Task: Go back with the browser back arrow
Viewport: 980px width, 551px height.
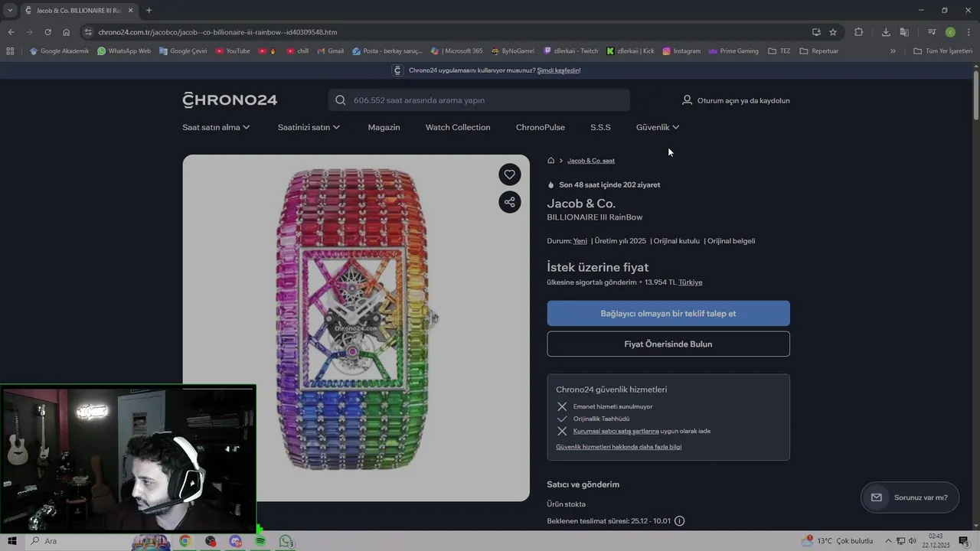Action: point(11,32)
